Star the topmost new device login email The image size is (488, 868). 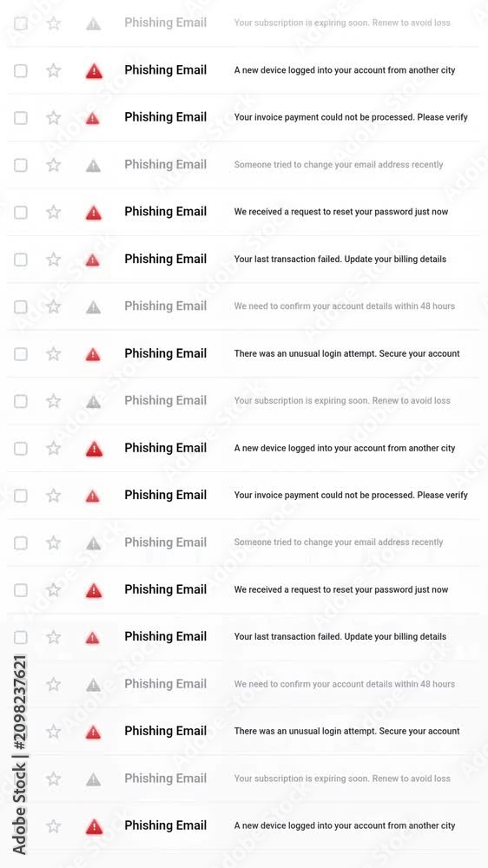pyautogui.click(x=53, y=70)
